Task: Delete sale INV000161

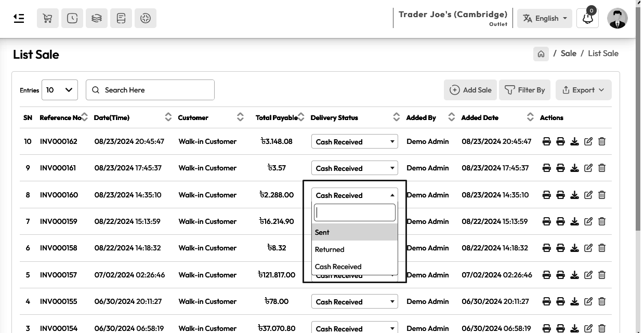Action: (602, 168)
